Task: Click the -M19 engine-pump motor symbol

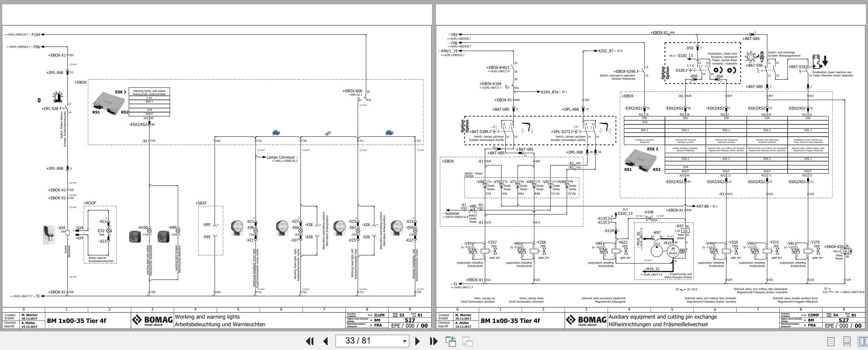Action: (673, 251)
